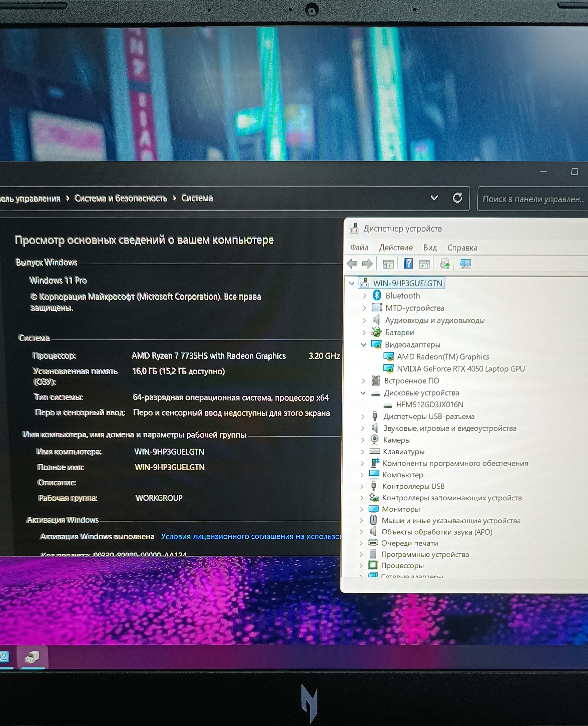Collapse the Дисковые устройства category

coord(363,393)
